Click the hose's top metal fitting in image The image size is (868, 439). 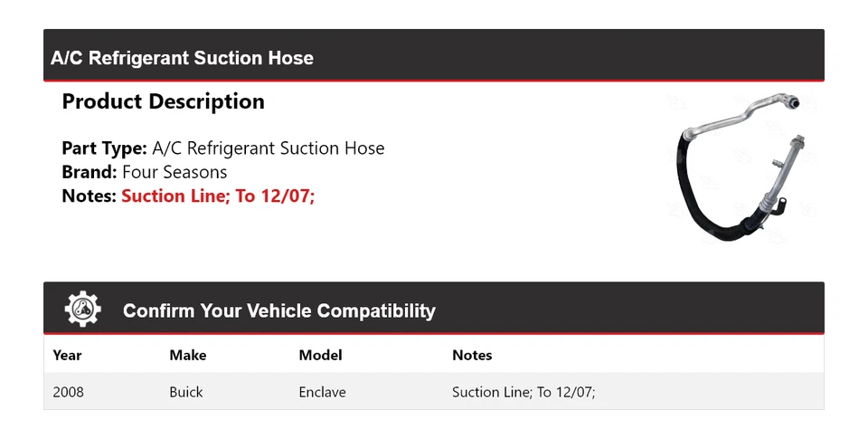788,103
